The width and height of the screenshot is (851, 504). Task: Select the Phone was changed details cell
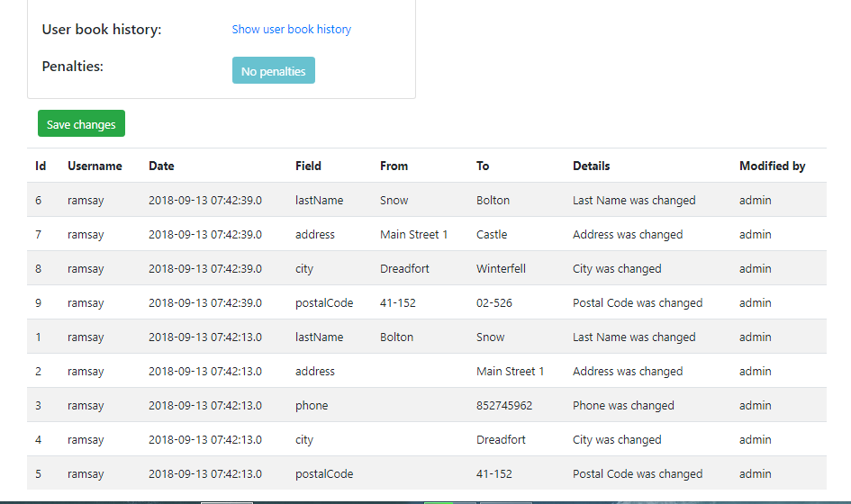point(623,406)
